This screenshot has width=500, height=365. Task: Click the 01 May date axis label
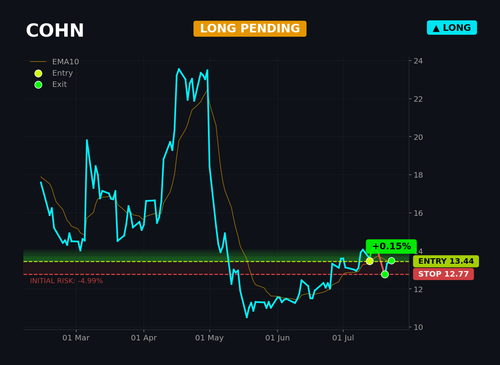[209, 338]
